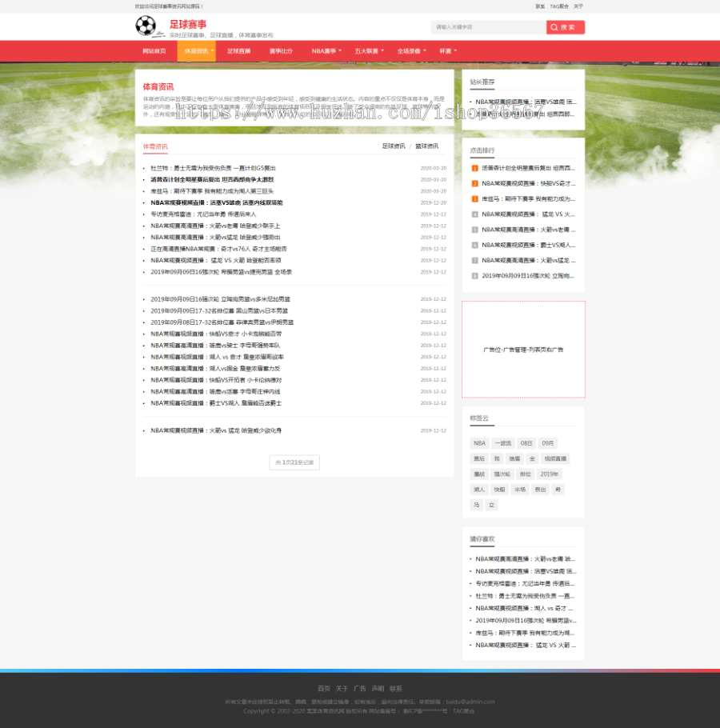Select the 排位 tag in 标签云
Image resolution: width=720 pixels, height=728 pixels.
[x=525, y=474]
